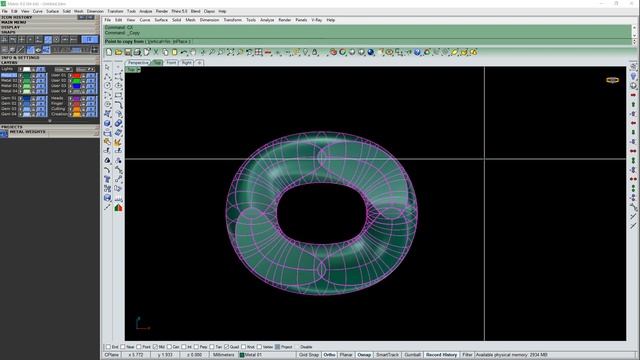The image size is (640, 360).
Task: Expand the INFO & SETTINGS panel header
Action: [x=49, y=58]
